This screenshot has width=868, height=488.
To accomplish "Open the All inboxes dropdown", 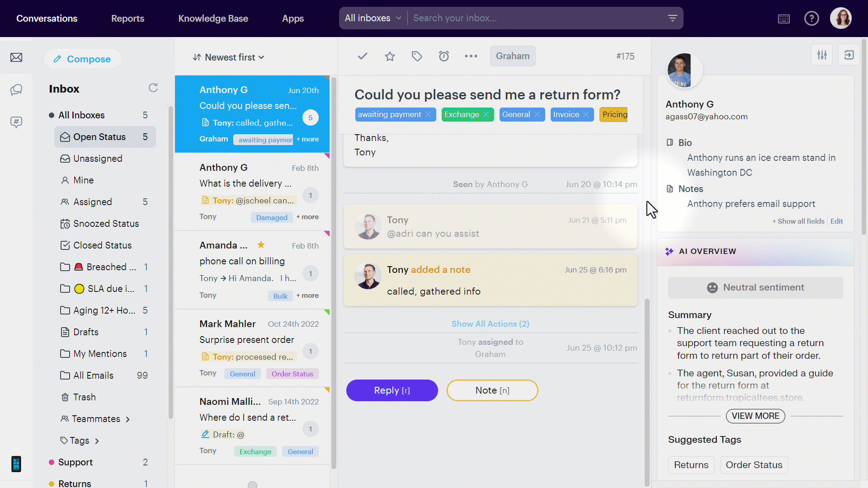I will click(x=373, y=18).
